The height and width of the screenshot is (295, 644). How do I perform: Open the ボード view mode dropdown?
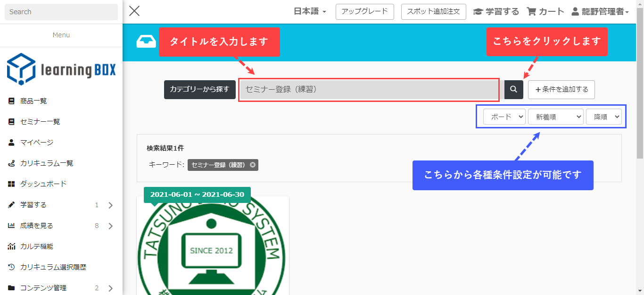[x=504, y=117]
